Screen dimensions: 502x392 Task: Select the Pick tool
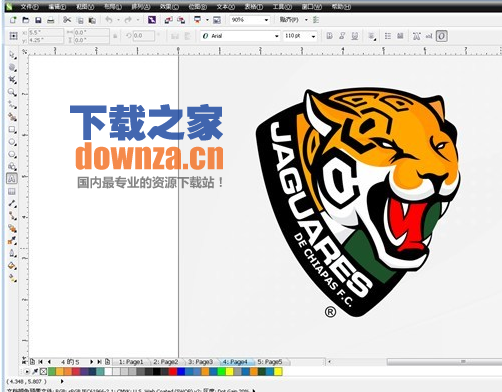coord(12,55)
